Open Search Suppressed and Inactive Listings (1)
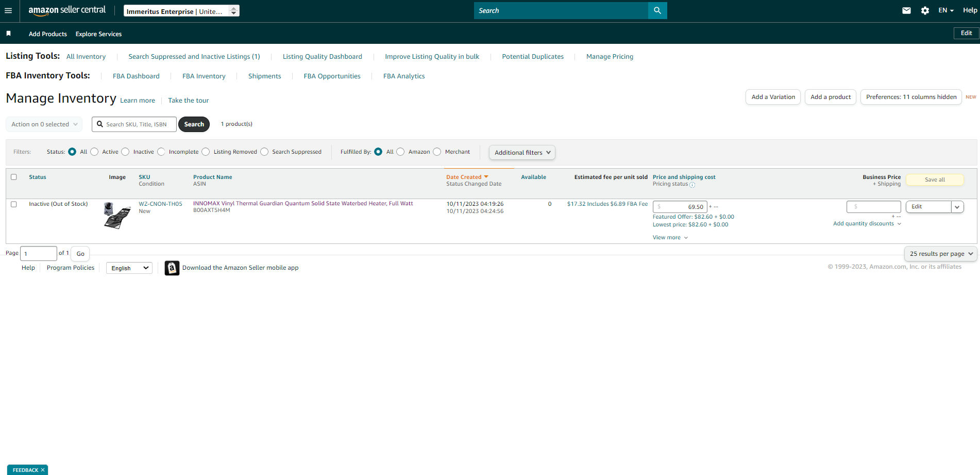Viewport: 980px width, 475px height. (x=194, y=57)
